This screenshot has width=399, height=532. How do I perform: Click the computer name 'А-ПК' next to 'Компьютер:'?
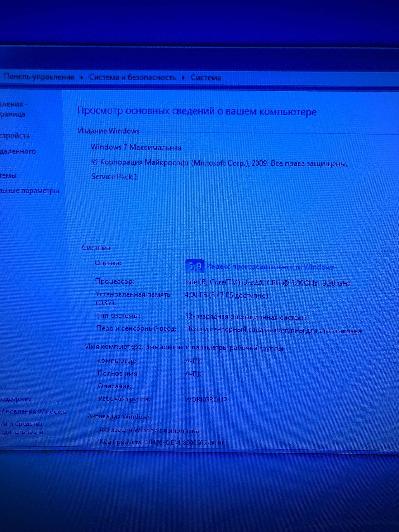point(193,361)
